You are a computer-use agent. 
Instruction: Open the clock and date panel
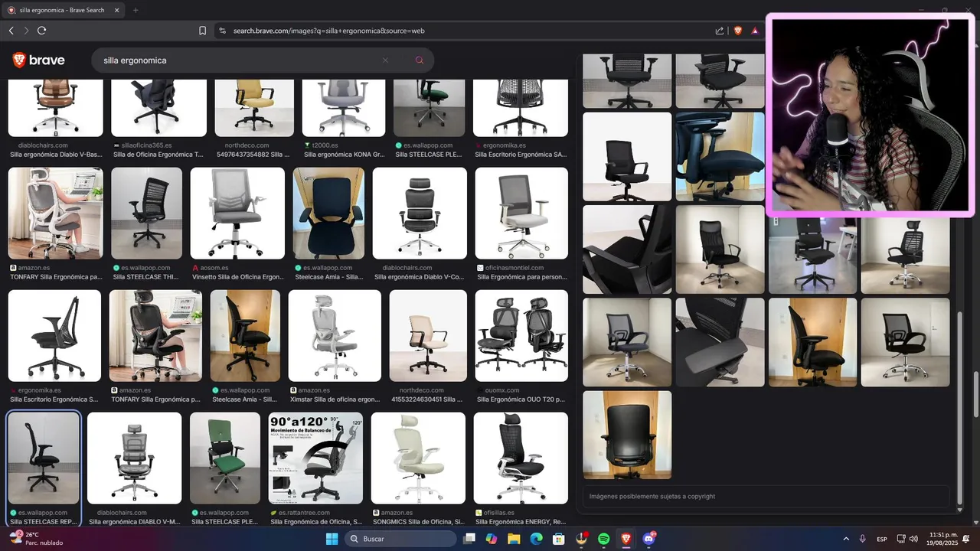(942, 539)
